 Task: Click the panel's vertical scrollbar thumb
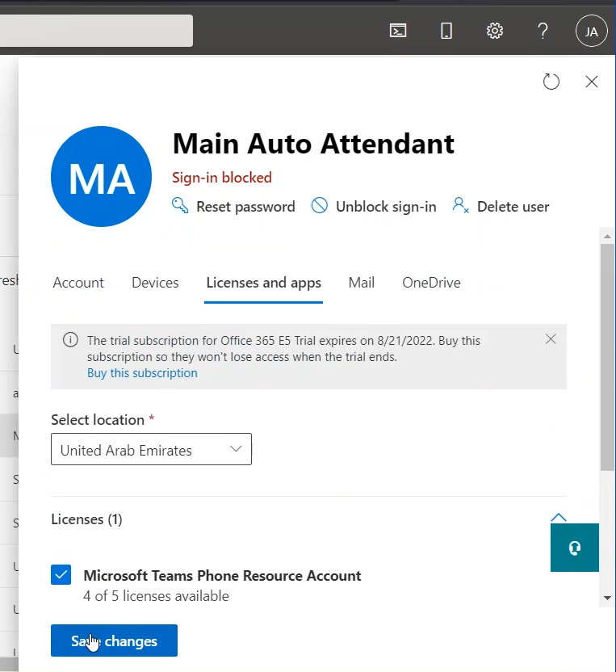pyautogui.click(x=607, y=355)
